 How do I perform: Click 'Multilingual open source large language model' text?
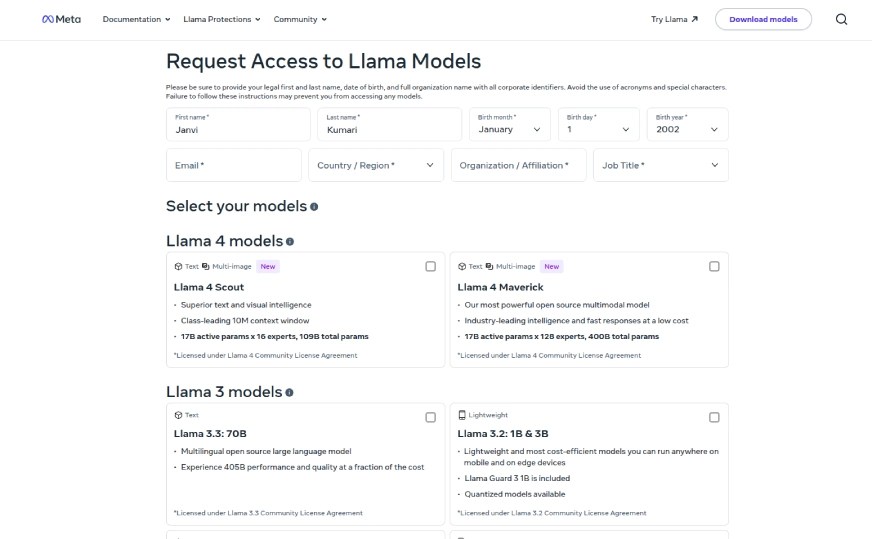[x=266, y=451]
